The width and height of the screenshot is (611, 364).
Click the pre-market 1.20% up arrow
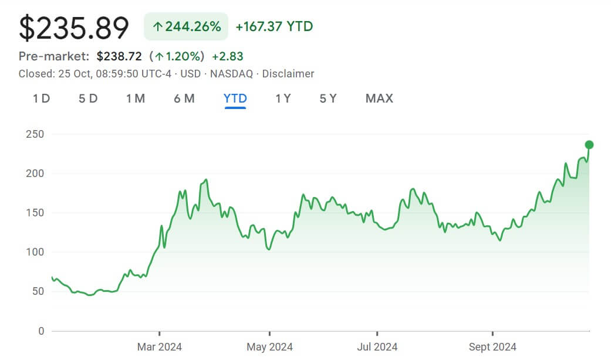(x=158, y=57)
